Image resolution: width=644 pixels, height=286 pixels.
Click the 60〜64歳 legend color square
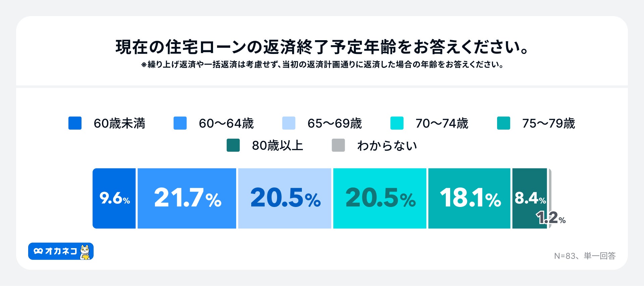[x=180, y=123]
